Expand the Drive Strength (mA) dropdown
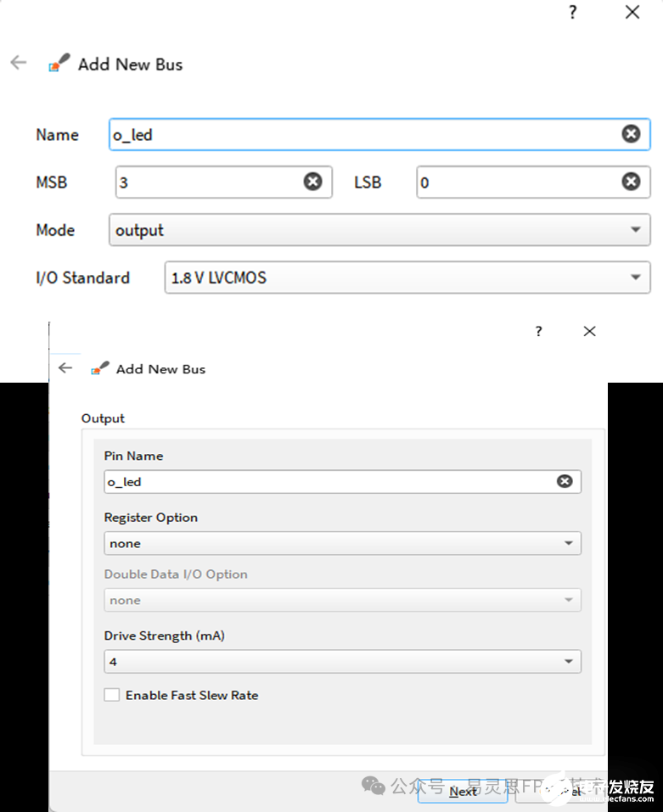 (x=342, y=661)
